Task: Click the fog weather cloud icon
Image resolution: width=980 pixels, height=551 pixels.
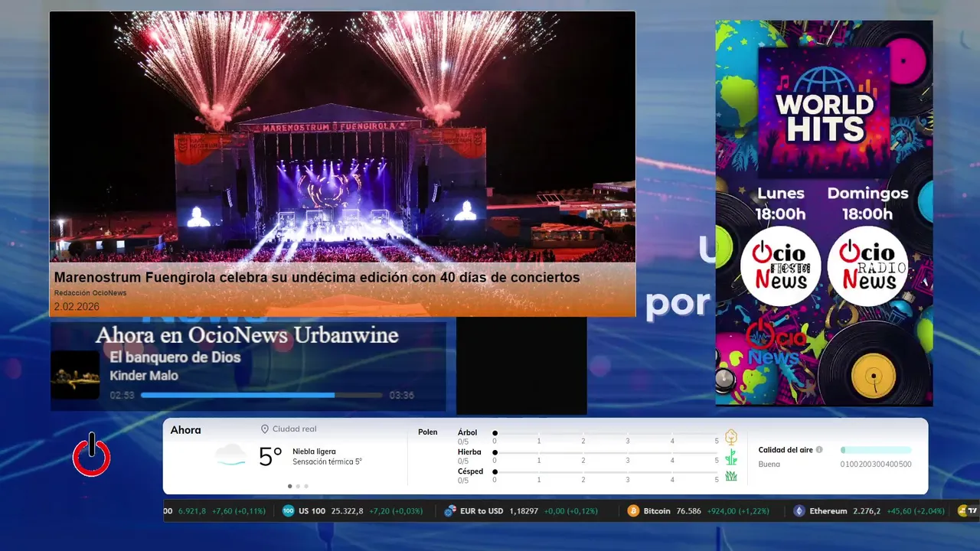Action: 230,455
